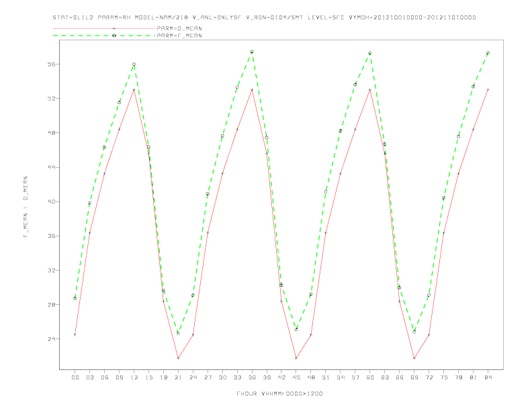This screenshot has width=532, height=411.
Task: Click the chart title starting with STAT=SL1L2
Action: tap(264, 17)
